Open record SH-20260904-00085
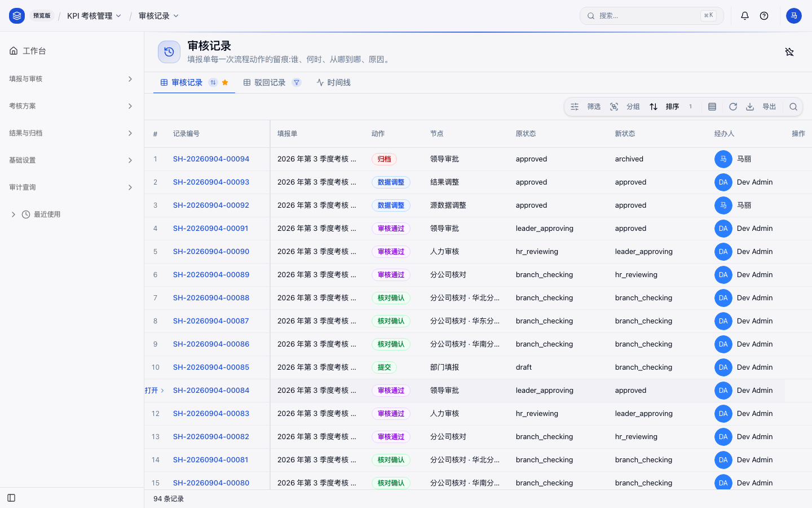 click(211, 367)
